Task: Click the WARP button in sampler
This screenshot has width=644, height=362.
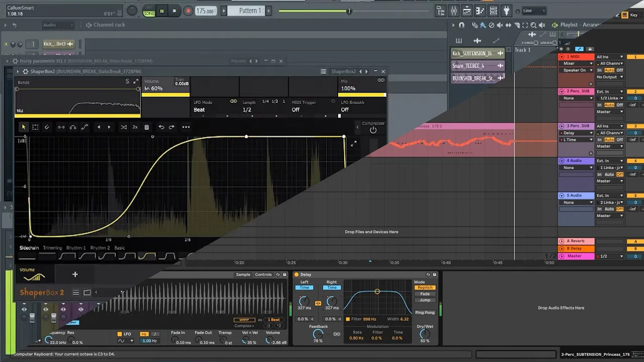Action: [245, 320]
